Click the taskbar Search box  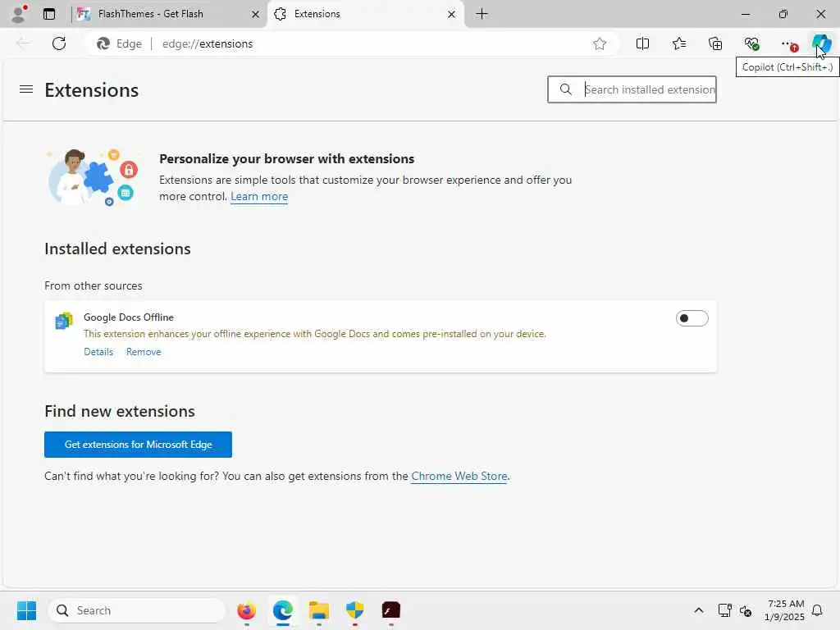click(137, 610)
